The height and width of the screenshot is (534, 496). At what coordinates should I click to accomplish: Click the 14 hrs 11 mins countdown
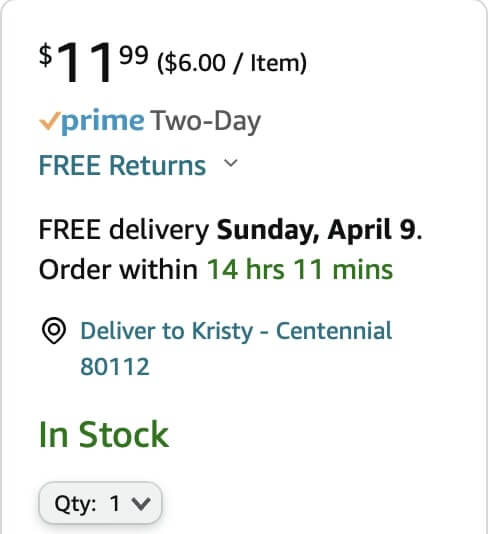click(x=300, y=269)
